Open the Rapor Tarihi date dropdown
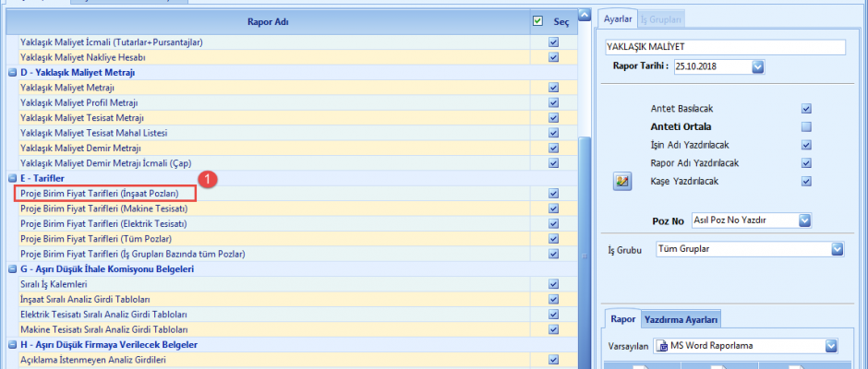 tap(757, 66)
